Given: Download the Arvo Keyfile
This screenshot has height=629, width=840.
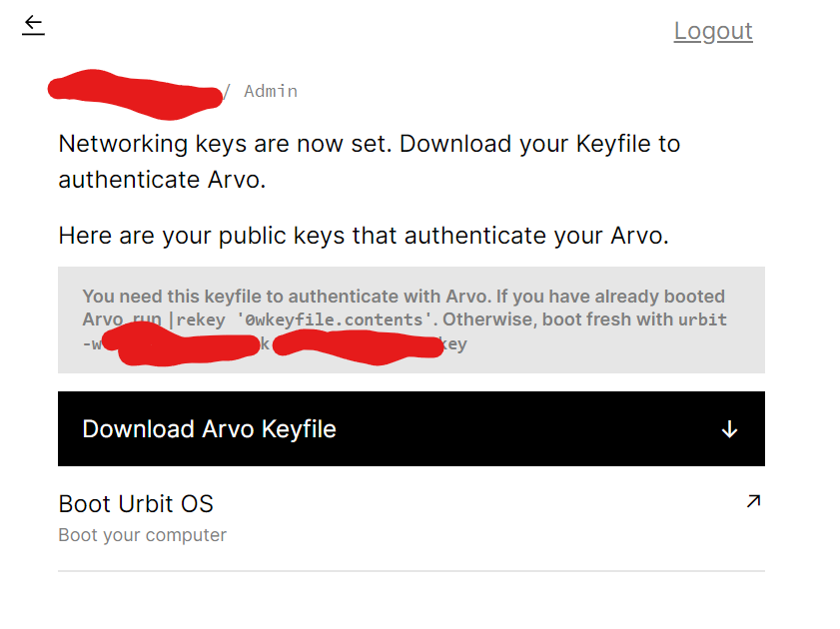Looking at the screenshot, I should pos(412,428).
